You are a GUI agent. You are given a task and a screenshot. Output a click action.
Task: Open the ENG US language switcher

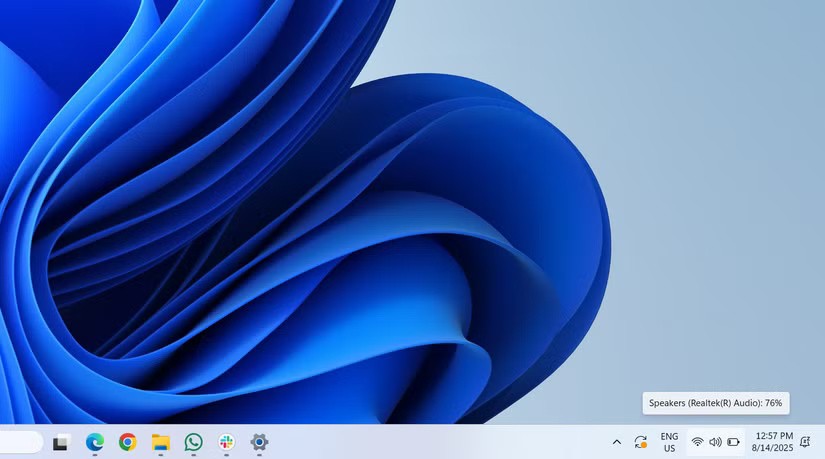tap(669, 442)
